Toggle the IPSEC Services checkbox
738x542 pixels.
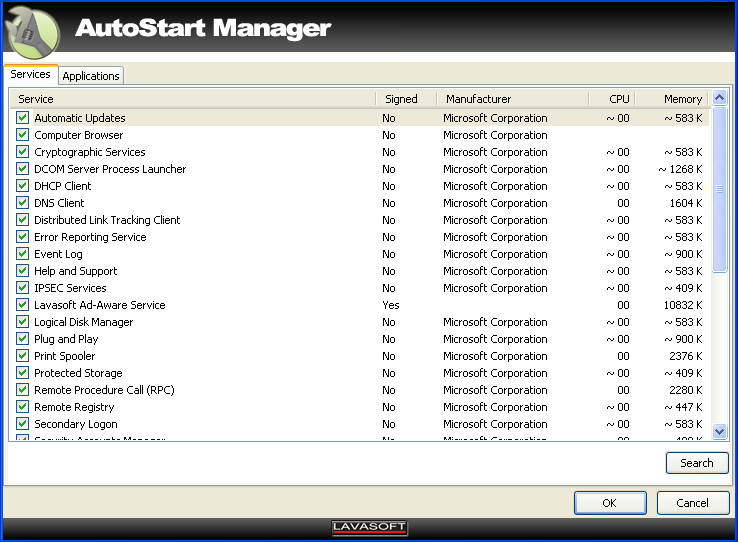click(x=22, y=287)
